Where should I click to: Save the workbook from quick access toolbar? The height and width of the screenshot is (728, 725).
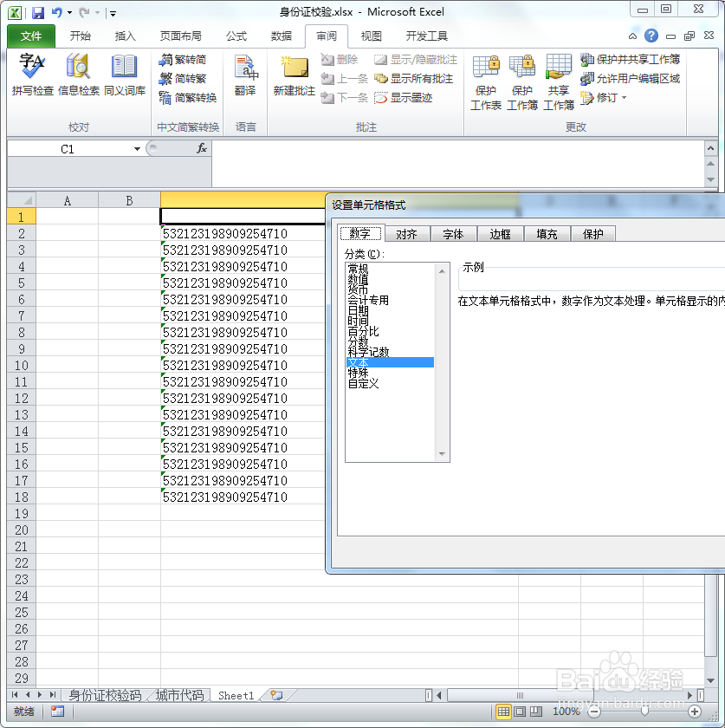coord(37,12)
